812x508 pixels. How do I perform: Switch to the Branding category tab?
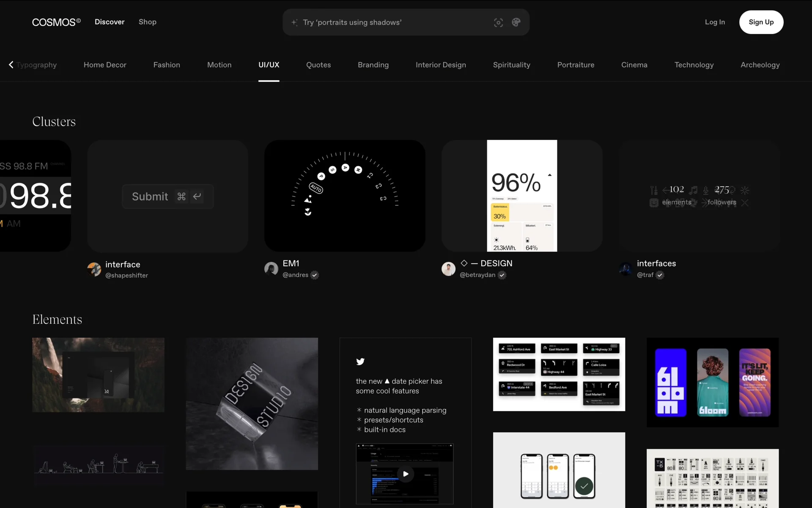click(373, 65)
